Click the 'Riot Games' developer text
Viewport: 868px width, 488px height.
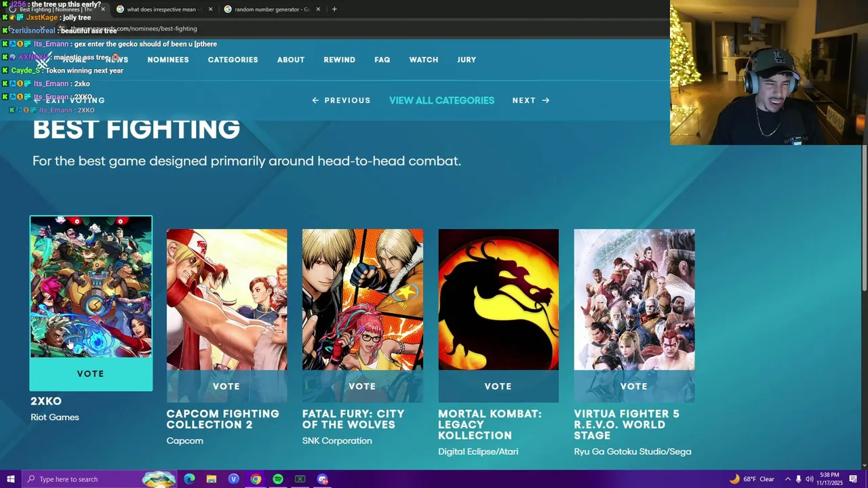55,418
